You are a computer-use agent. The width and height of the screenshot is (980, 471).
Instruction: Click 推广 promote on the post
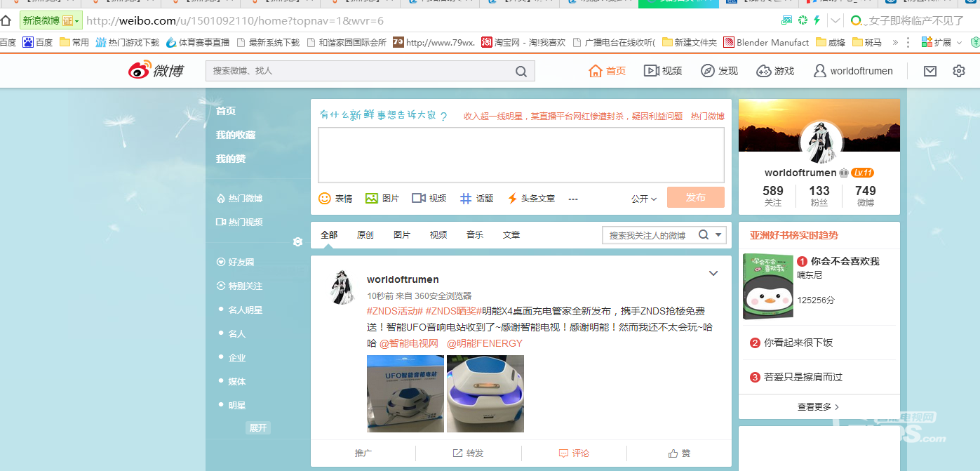pyautogui.click(x=363, y=453)
